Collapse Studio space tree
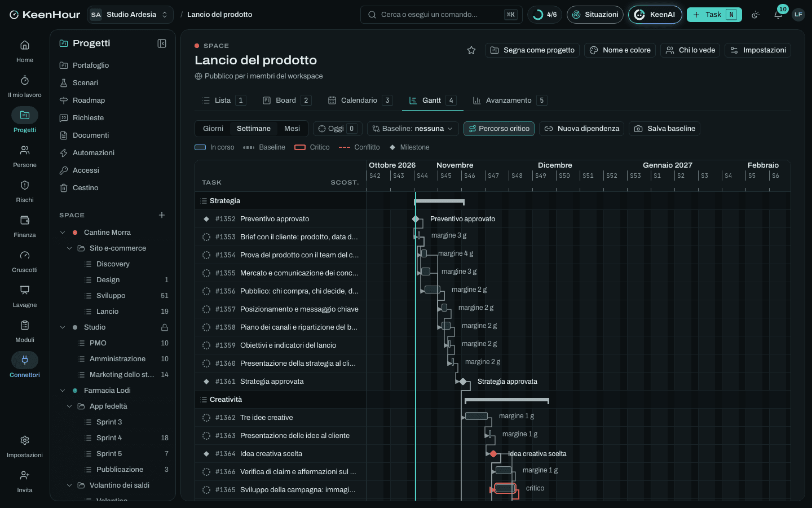 [63, 327]
